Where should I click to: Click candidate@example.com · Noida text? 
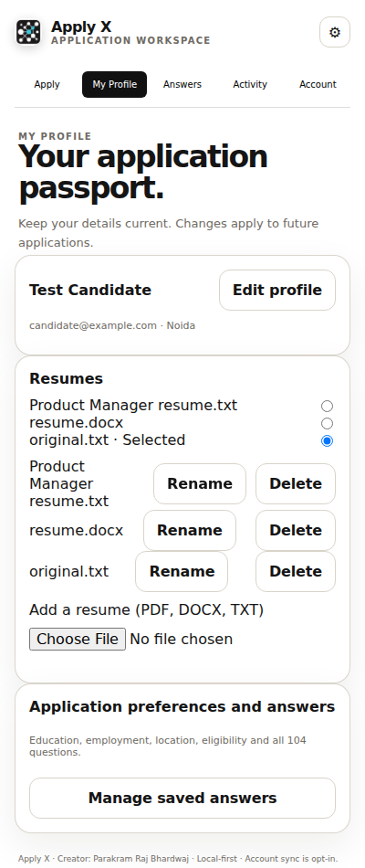coord(112,325)
